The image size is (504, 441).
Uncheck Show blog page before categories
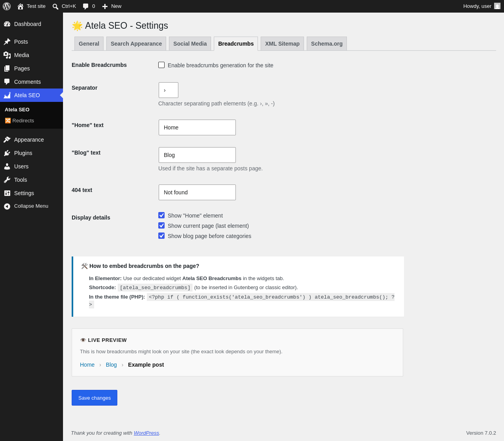pyautogui.click(x=161, y=236)
